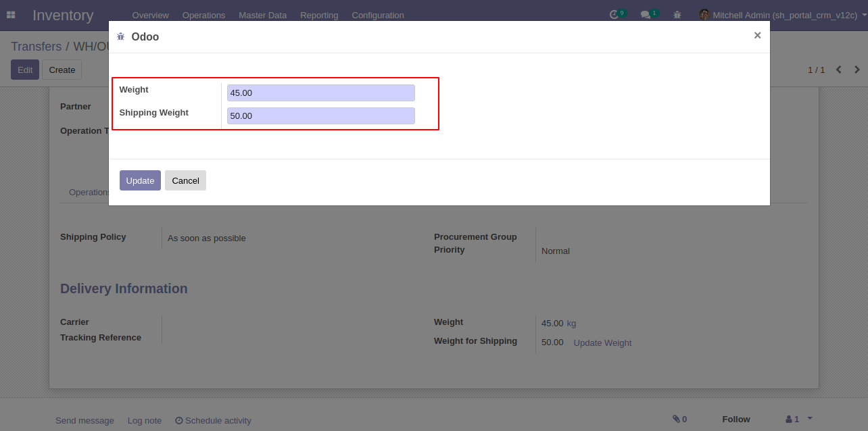Image resolution: width=868 pixels, height=431 pixels.
Task: Click the '50.00' weight for shipping value
Action: (552, 343)
